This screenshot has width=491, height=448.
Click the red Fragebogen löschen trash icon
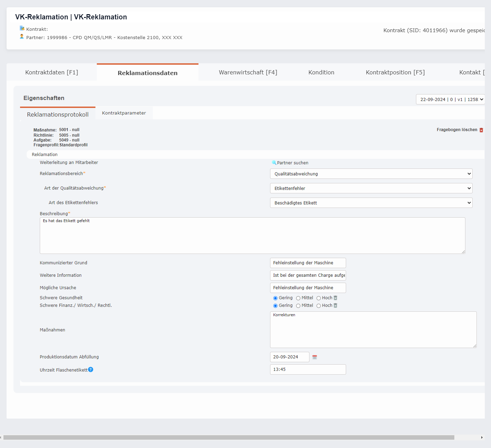(x=481, y=130)
